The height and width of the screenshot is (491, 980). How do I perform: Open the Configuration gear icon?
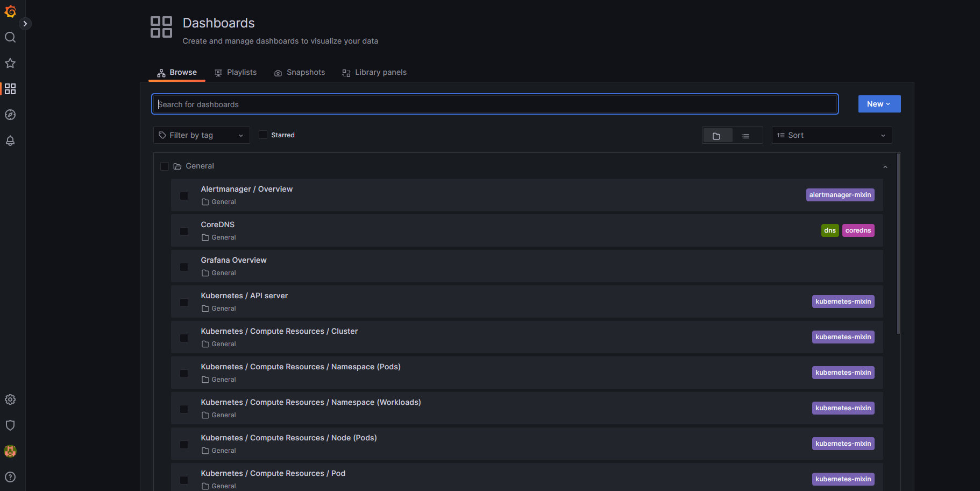(x=10, y=399)
